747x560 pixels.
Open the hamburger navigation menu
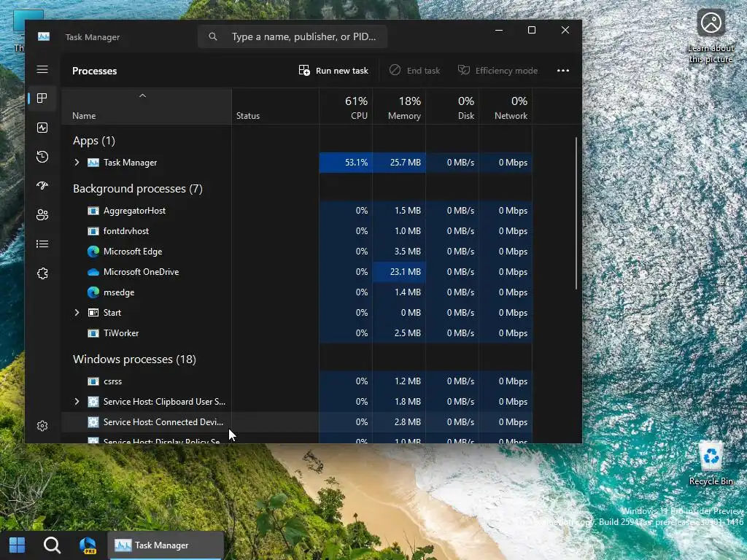pyautogui.click(x=42, y=69)
